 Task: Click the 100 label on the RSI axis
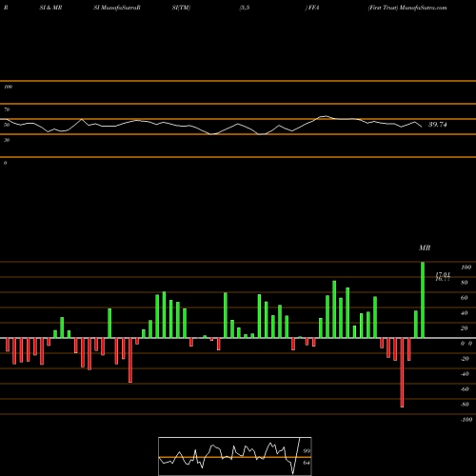pyautogui.click(x=8, y=87)
